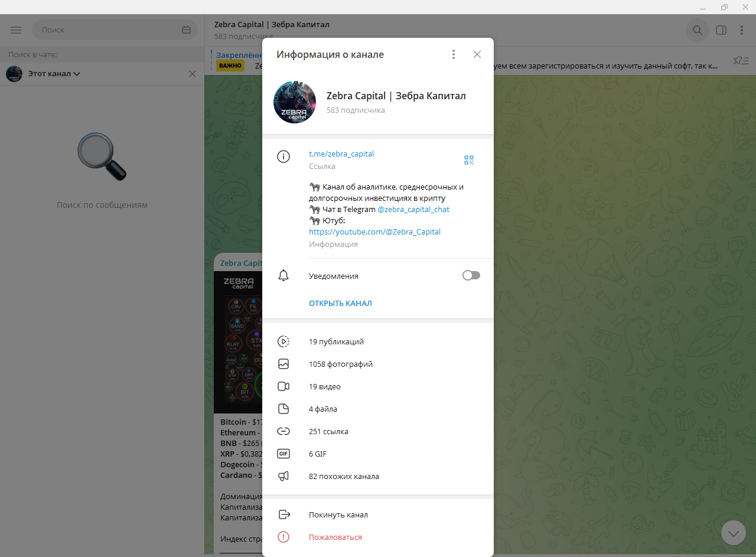Click Пожаловаться to report channel
Viewport: 756px width, 557px height.
pos(378,537)
